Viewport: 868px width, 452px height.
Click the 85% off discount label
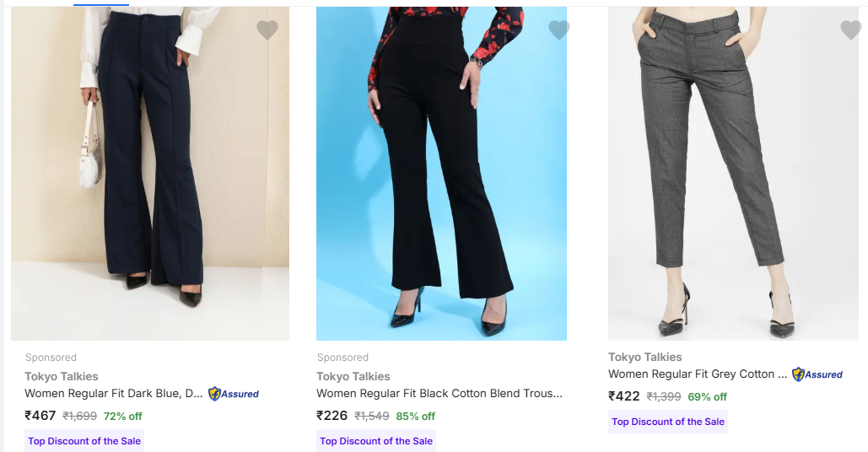click(415, 416)
